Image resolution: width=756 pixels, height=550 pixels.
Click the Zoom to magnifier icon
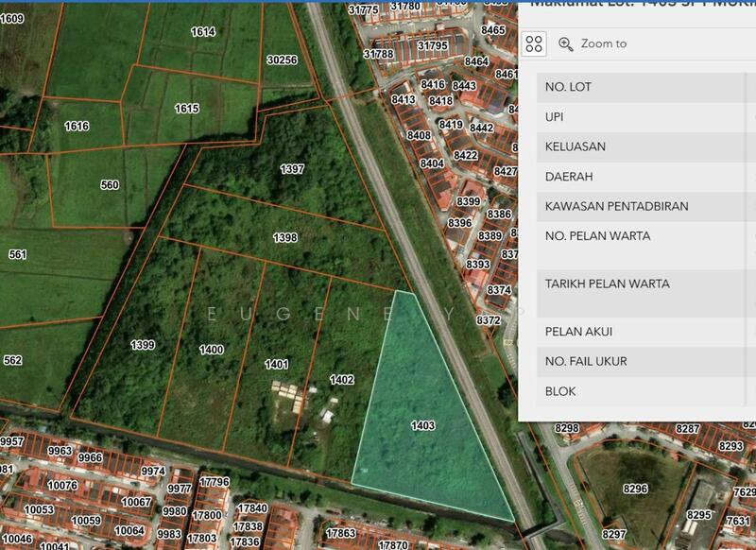pyautogui.click(x=566, y=43)
